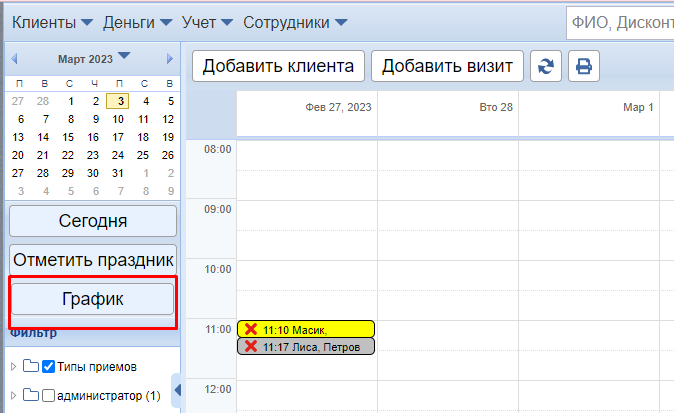The width and height of the screenshot is (674, 413).
Task: Select the Фев 27, 2023 column header
Action: (306, 113)
